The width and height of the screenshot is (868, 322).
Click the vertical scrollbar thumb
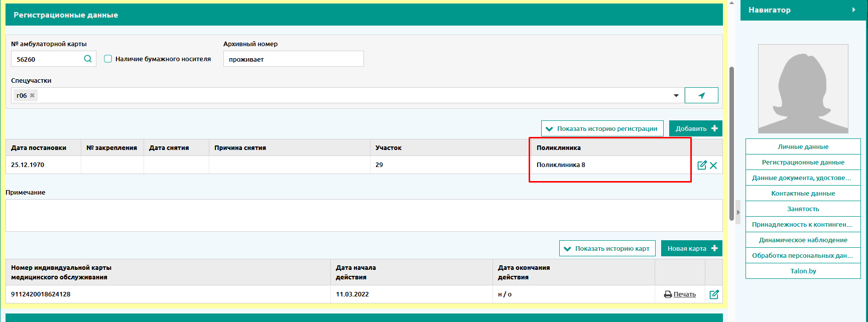pyautogui.click(x=731, y=143)
